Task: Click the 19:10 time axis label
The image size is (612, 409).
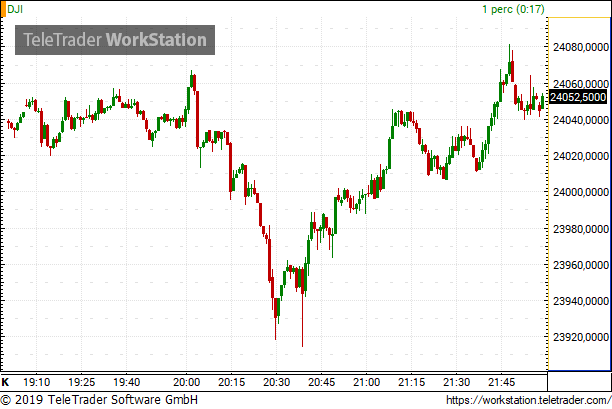Action: click(x=37, y=382)
